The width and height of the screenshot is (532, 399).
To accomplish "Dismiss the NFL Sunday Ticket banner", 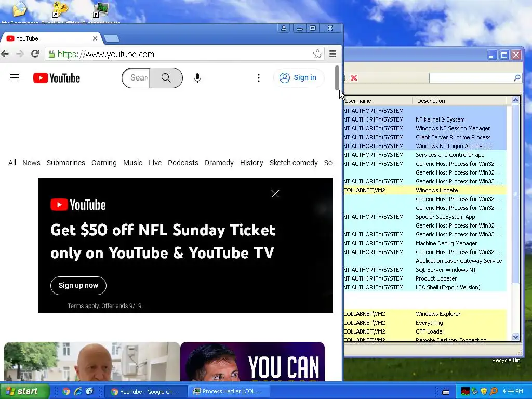I will tap(275, 194).
